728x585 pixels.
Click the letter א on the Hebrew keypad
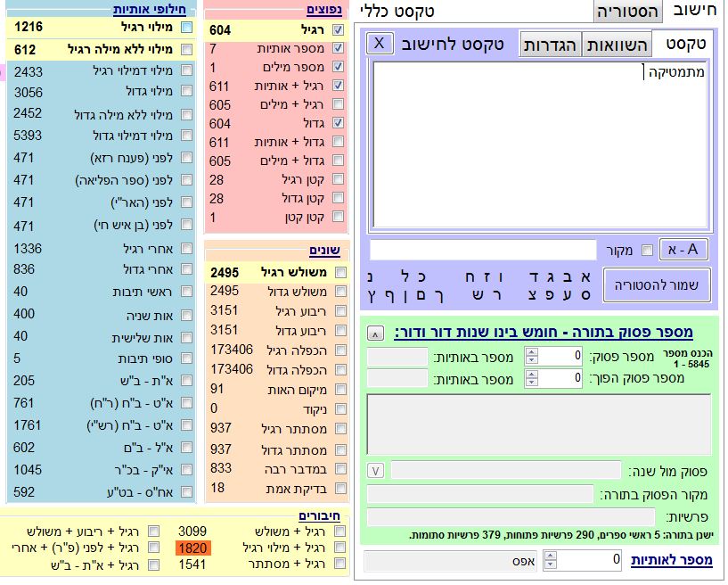[x=584, y=276]
